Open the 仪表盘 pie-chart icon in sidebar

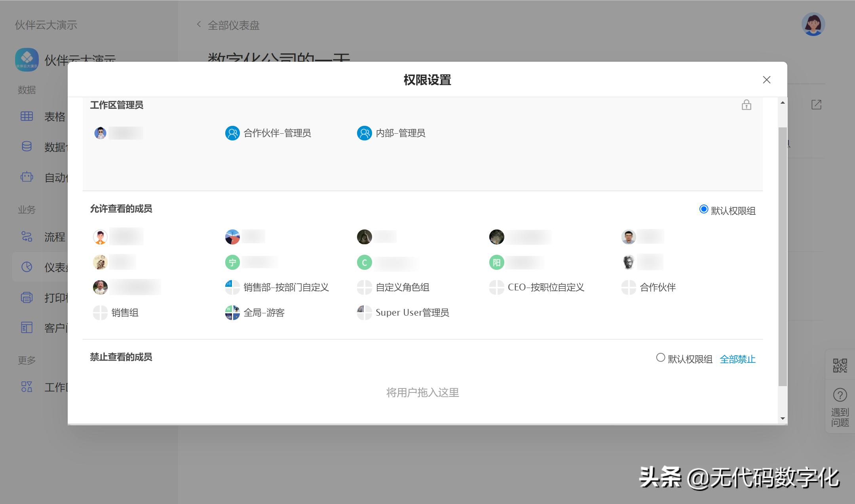[26, 267]
